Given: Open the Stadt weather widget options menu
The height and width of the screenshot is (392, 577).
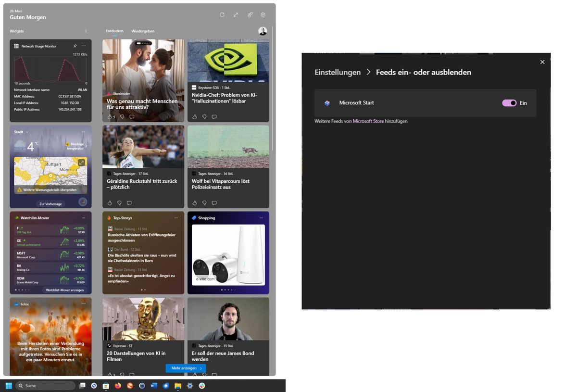Looking at the screenshot, I should click(84, 132).
